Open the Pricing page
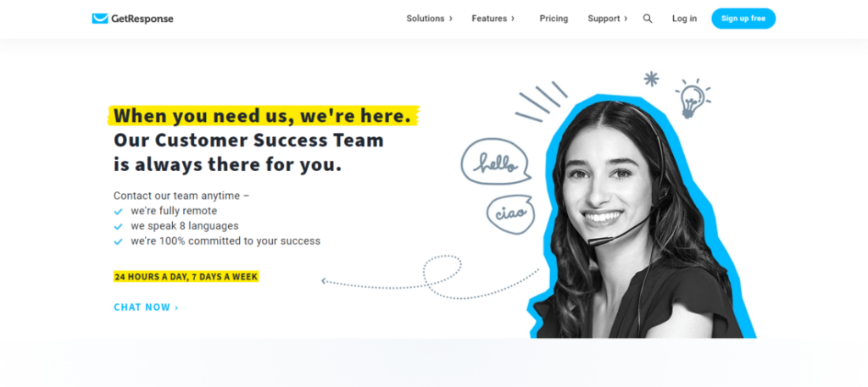Screen dimensions: 868x387 click(x=554, y=19)
